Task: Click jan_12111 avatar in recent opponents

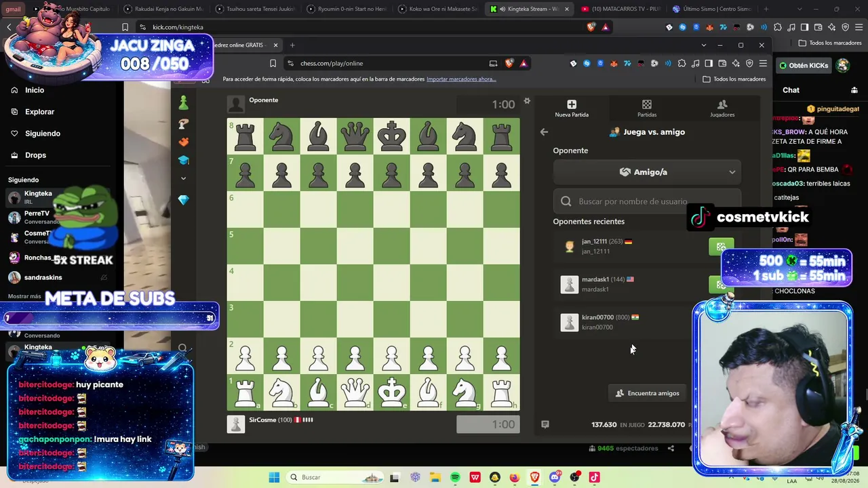Action: pos(570,247)
